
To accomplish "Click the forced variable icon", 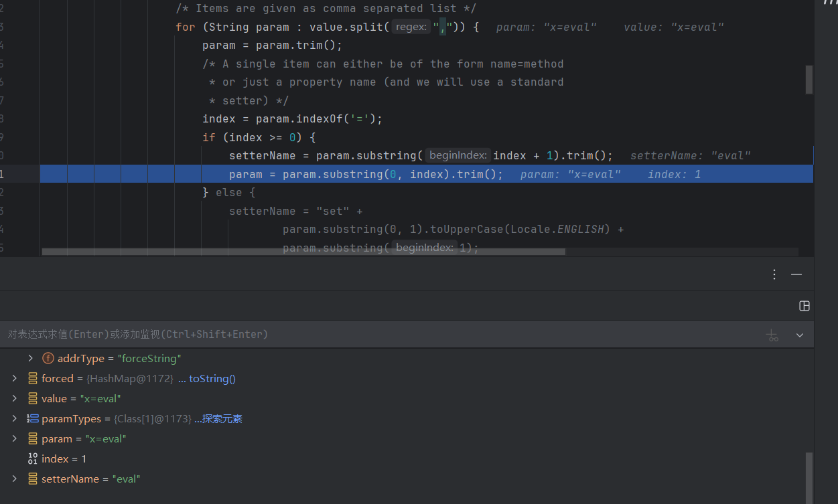I will [x=33, y=379].
